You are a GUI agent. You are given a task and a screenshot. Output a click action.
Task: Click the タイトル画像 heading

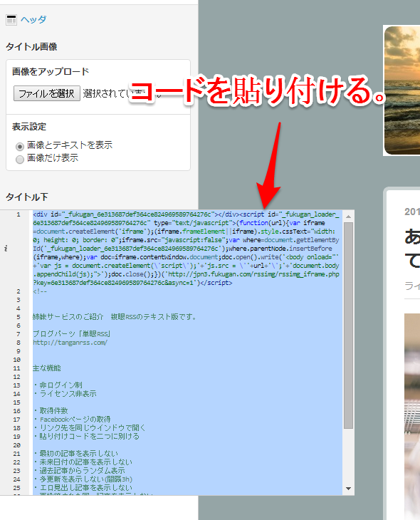pyautogui.click(x=31, y=47)
